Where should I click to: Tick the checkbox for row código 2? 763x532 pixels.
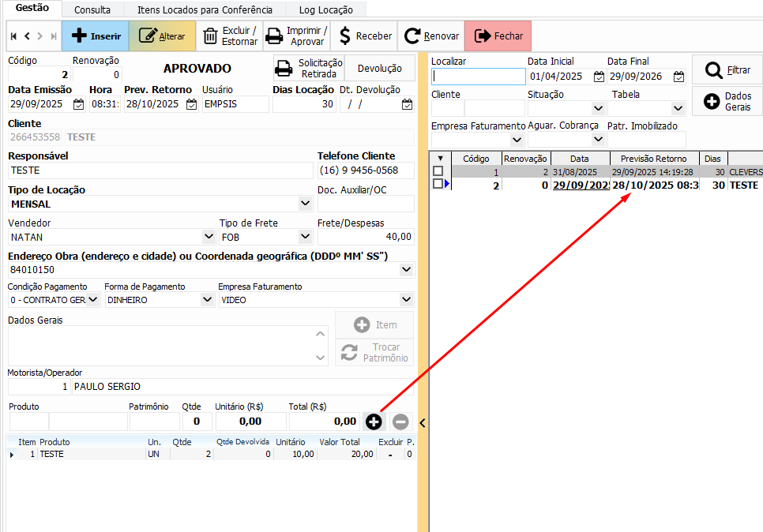(x=438, y=184)
